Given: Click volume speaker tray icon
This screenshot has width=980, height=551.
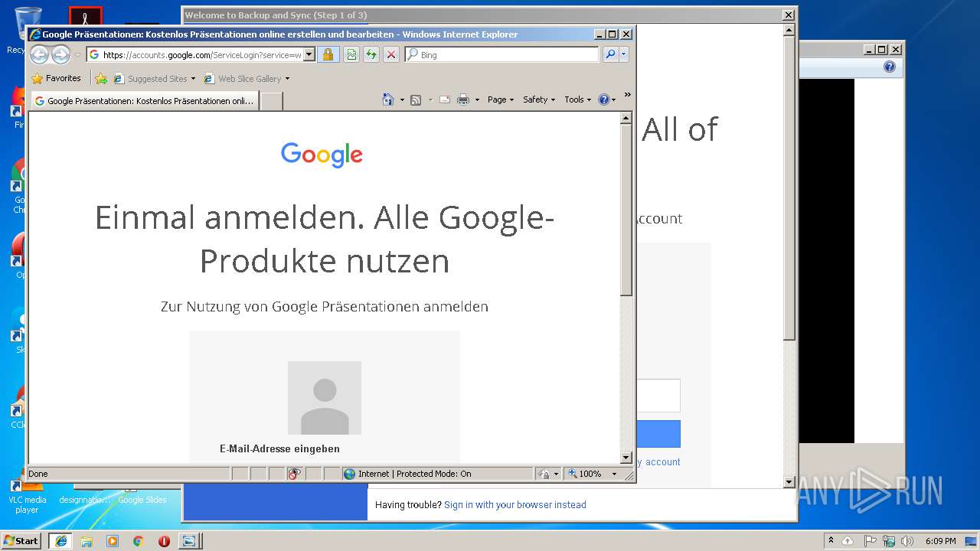Looking at the screenshot, I should [907, 541].
